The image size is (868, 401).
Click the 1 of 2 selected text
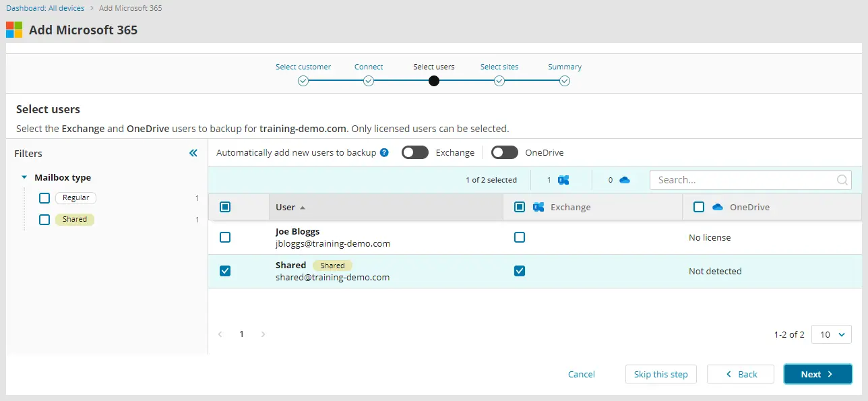491,180
